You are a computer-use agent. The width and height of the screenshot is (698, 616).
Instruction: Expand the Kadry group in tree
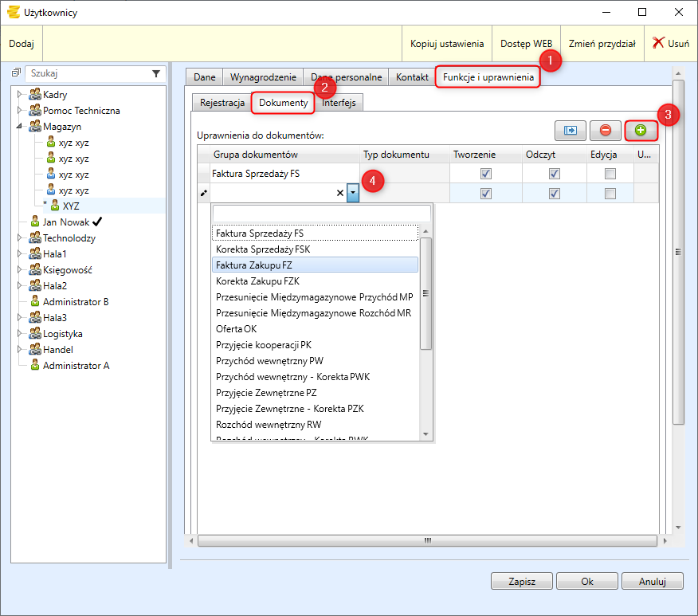[20, 95]
